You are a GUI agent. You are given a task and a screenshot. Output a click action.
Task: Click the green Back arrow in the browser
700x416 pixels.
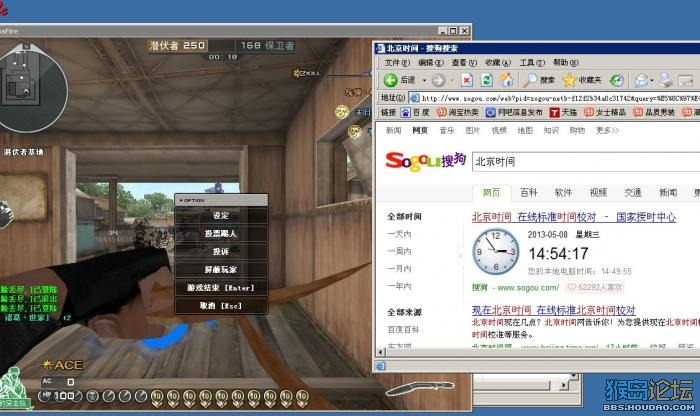tap(390, 80)
